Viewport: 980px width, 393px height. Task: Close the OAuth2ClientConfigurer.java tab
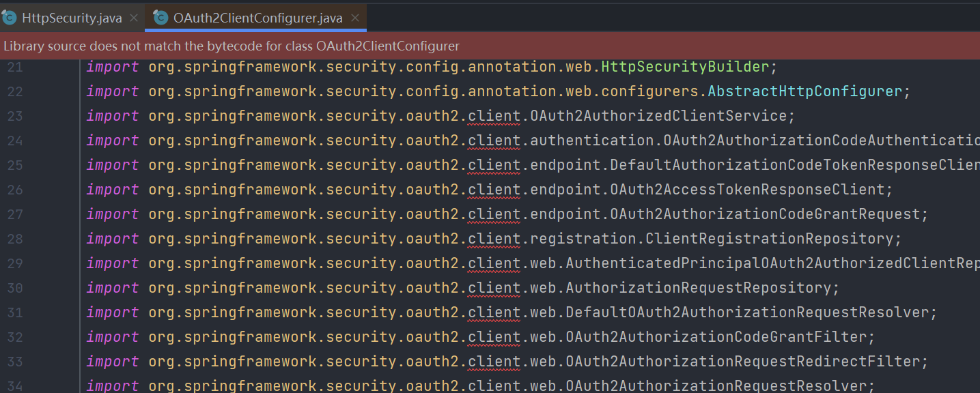click(355, 18)
